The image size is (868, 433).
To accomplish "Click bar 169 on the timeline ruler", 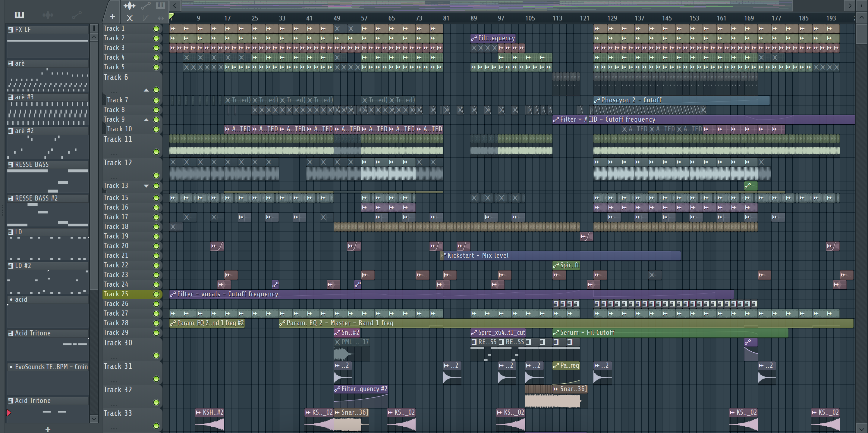I will tap(749, 18).
